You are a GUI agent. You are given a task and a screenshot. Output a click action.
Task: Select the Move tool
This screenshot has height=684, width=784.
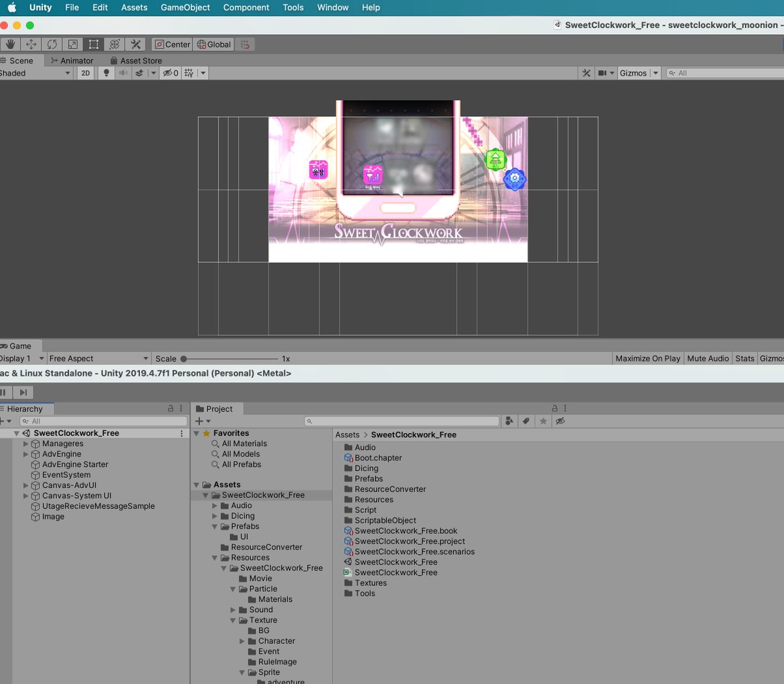coord(31,44)
